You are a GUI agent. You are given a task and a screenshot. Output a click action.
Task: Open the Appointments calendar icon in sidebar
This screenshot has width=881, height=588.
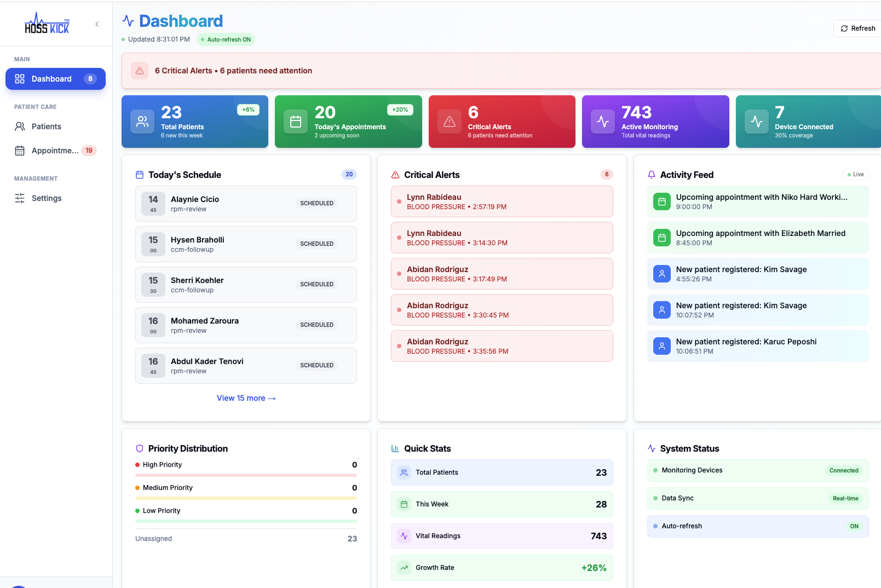point(20,150)
